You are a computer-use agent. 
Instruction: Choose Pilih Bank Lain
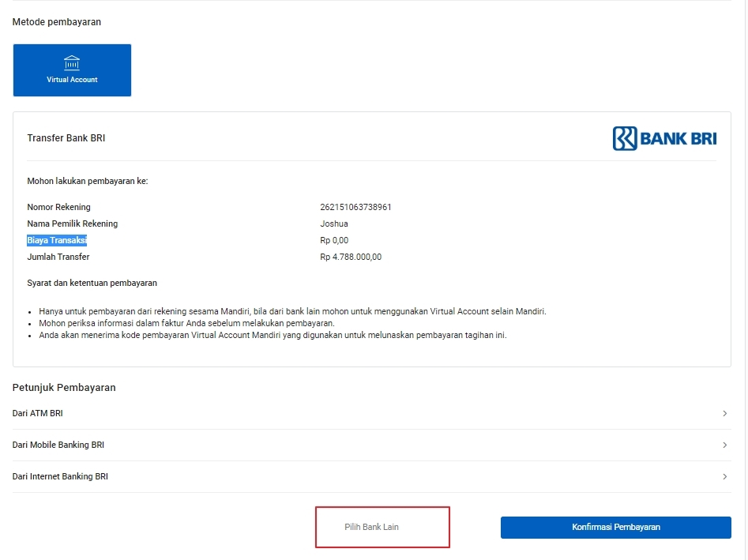pyautogui.click(x=371, y=527)
